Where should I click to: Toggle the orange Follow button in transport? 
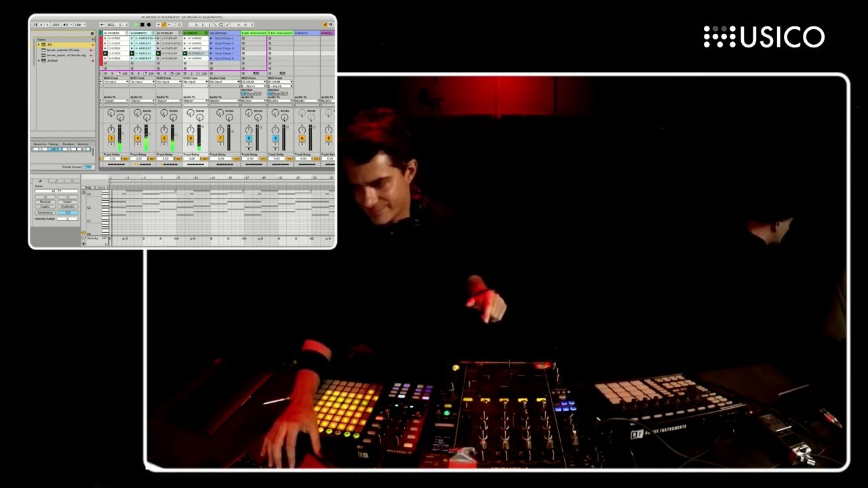click(164, 24)
